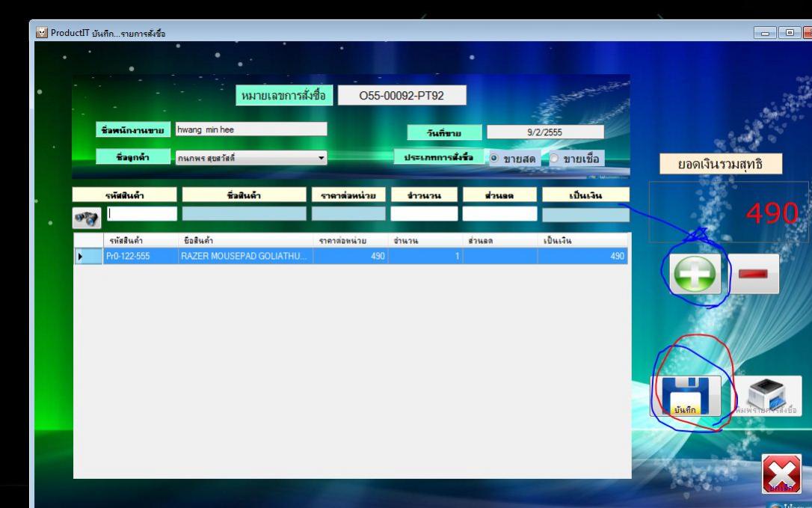Click the unit price field below ราคาต่อหน่วย
Image resolution: width=812 pixels, height=508 pixels.
(x=348, y=213)
